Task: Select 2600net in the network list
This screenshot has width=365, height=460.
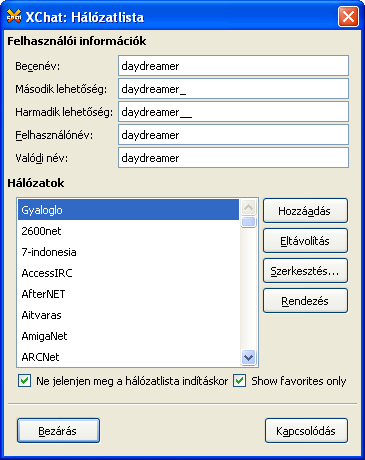Action: [128, 231]
